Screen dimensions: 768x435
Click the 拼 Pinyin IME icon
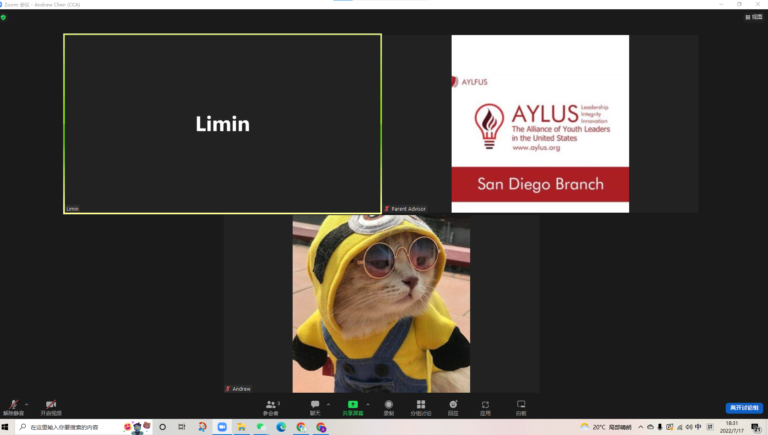point(710,427)
